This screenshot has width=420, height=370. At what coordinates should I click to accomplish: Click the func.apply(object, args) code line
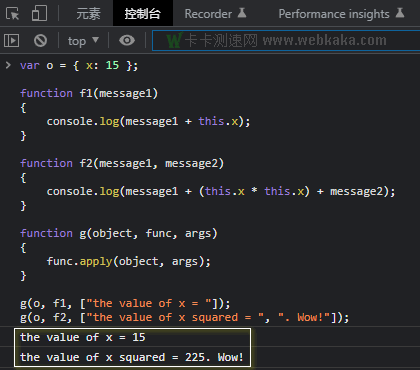[x=129, y=261]
